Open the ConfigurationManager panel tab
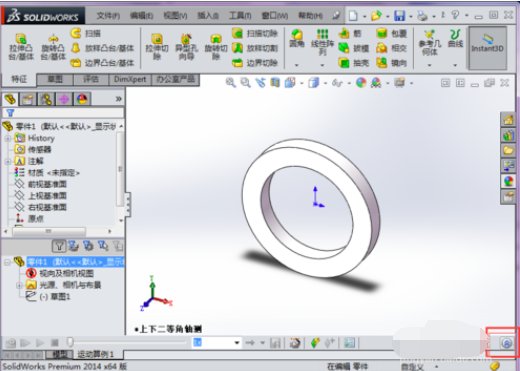The image size is (520, 371). pos(46,99)
